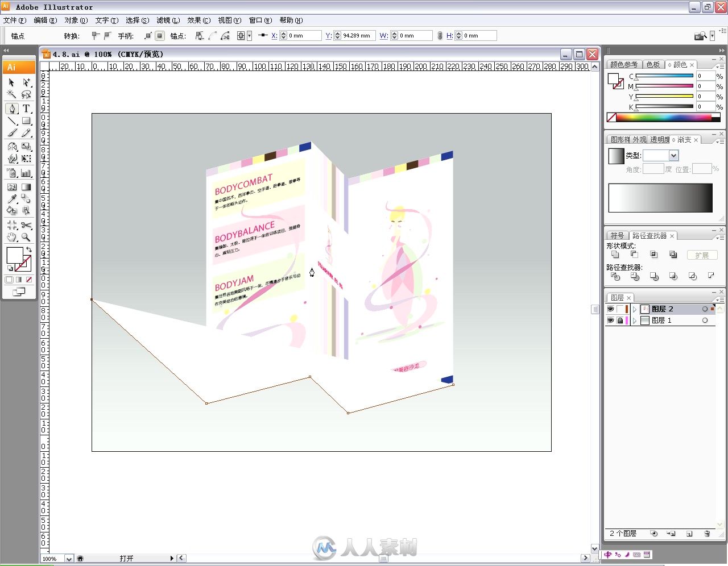
Task: Select the Rotate tool
Action: click(12, 147)
